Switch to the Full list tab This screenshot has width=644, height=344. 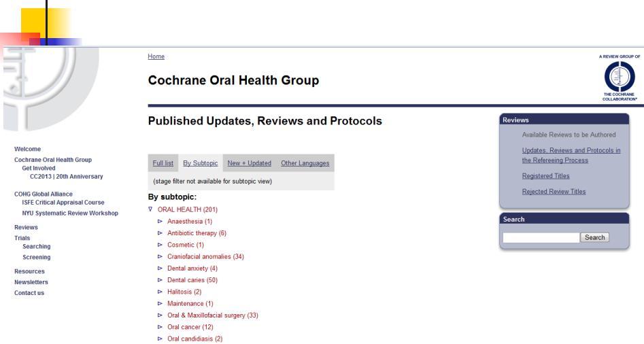(x=163, y=163)
